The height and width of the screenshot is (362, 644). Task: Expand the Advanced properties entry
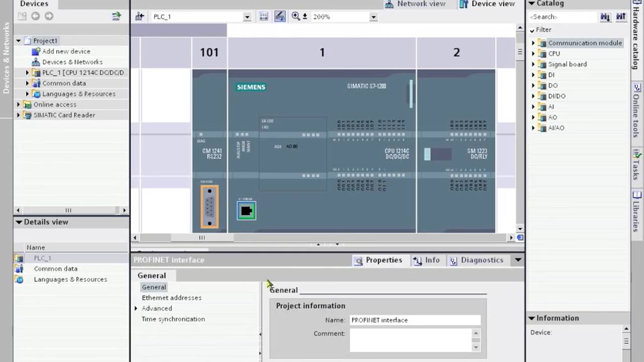[136, 309]
